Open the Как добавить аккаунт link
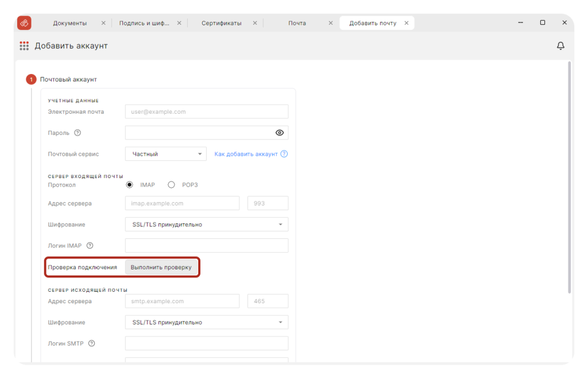 click(246, 154)
